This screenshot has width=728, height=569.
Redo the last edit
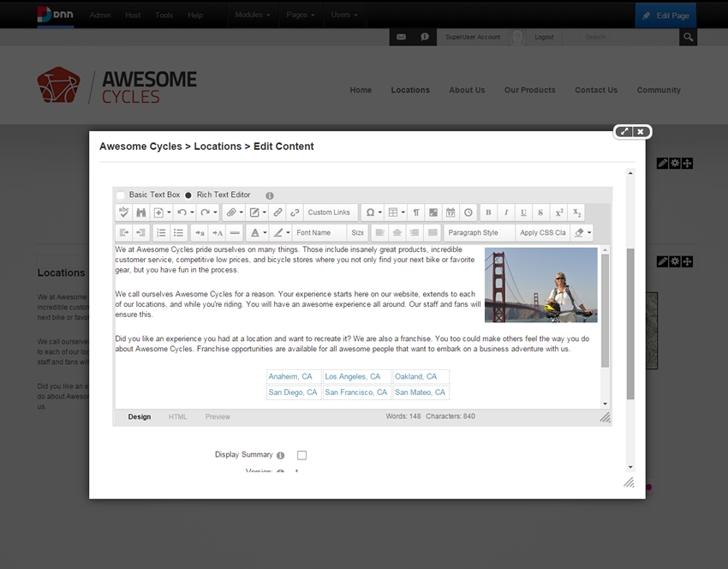click(206, 213)
